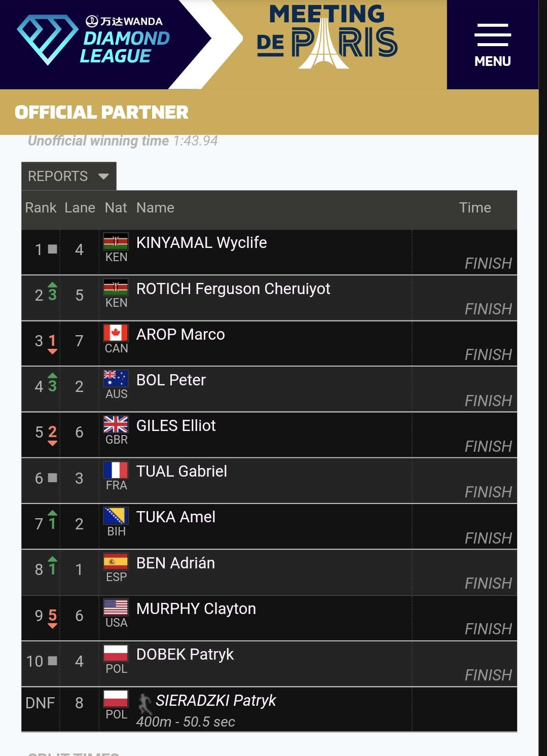Image resolution: width=547 pixels, height=756 pixels.
Task: Click the Name column header
Action: point(155,208)
